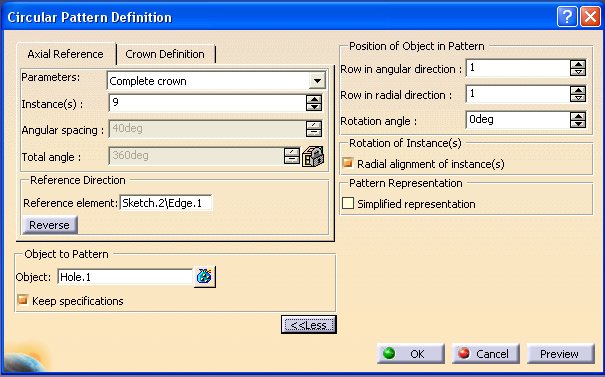Toggle the Keep specifications checkbox
Screen dimensions: 605x377
point(23,300)
